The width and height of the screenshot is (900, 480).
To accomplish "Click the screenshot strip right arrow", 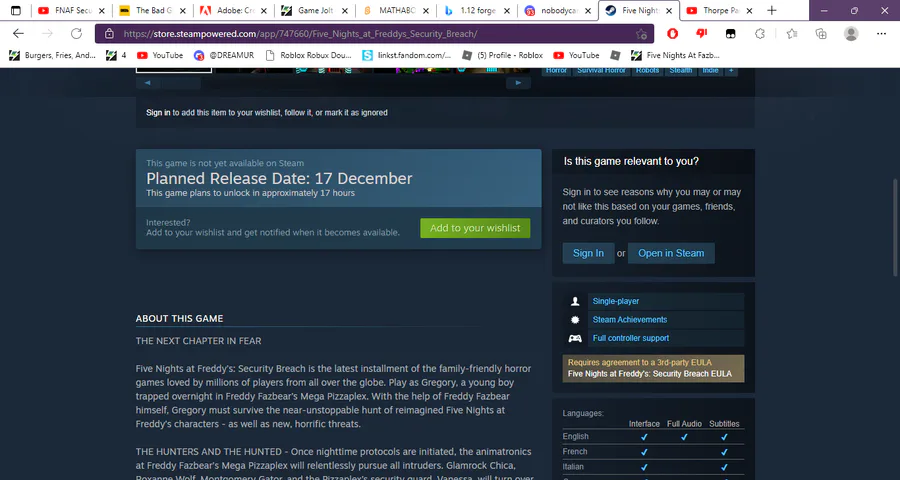I will click(x=518, y=83).
